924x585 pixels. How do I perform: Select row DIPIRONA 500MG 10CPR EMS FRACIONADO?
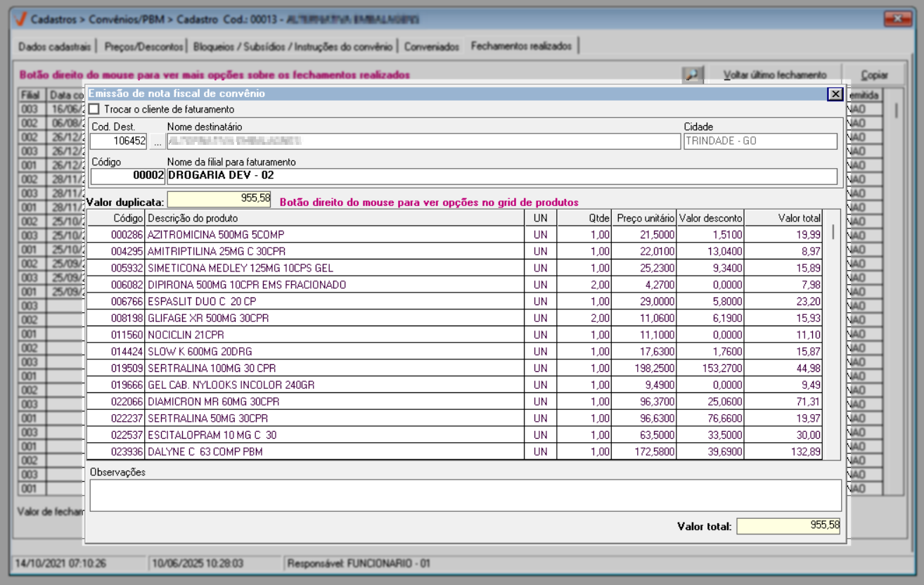(455, 285)
